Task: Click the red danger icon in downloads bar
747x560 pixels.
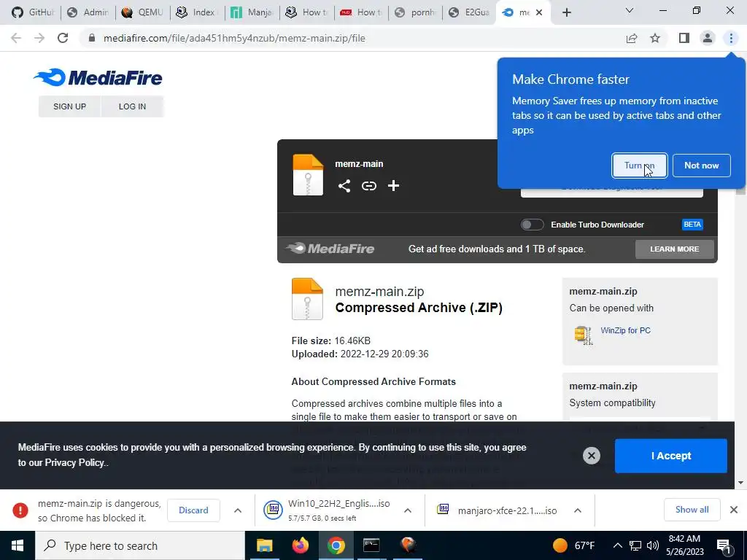Action: coord(20,510)
